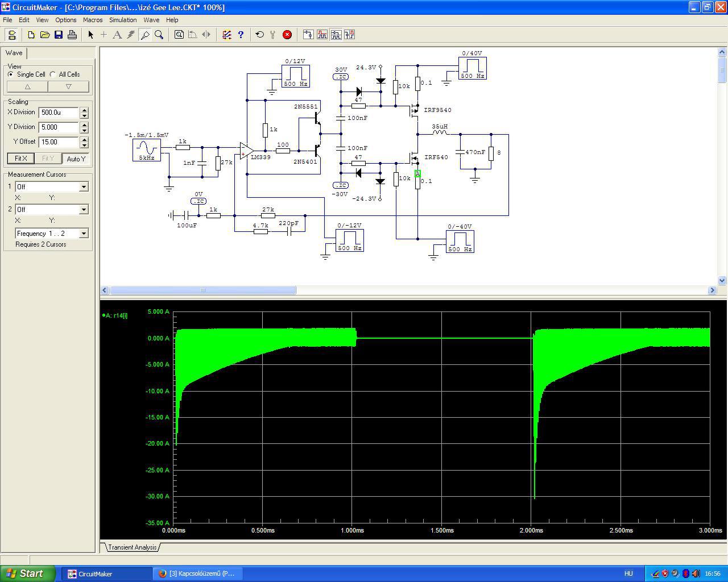Open measurement cursor 2 dropdown
This screenshot has width=728, height=582.
[x=84, y=210]
